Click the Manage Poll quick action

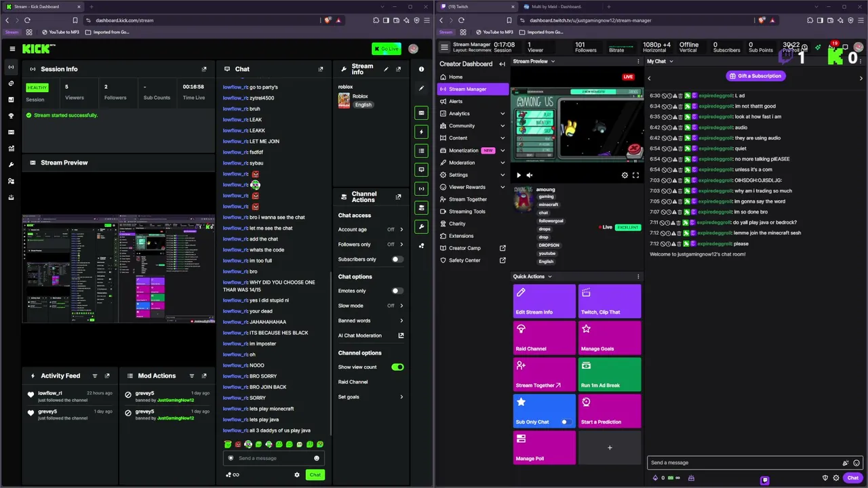[545, 447]
